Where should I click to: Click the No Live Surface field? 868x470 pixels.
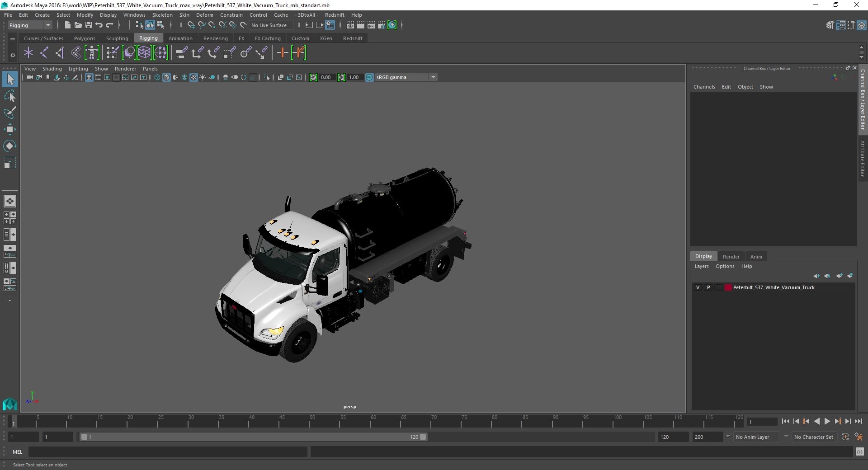tap(270, 25)
